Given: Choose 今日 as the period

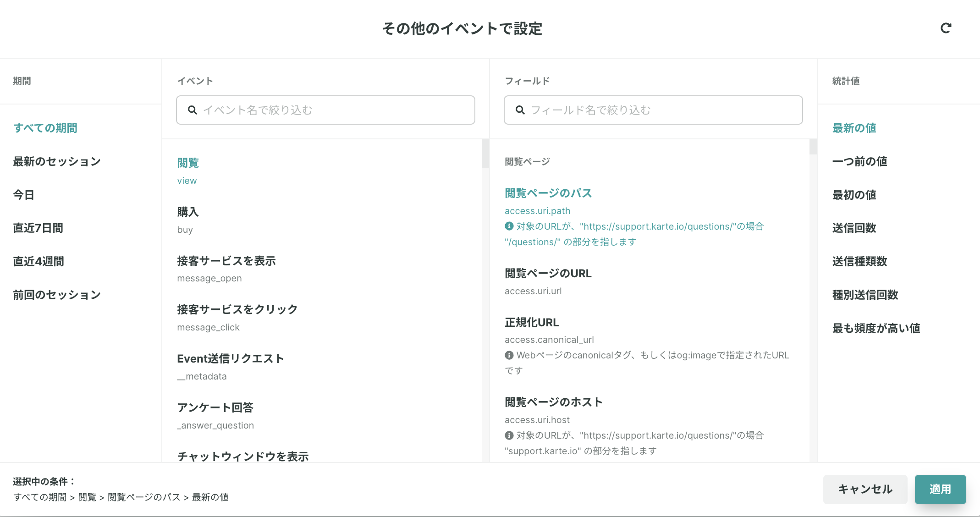Looking at the screenshot, I should tap(24, 195).
